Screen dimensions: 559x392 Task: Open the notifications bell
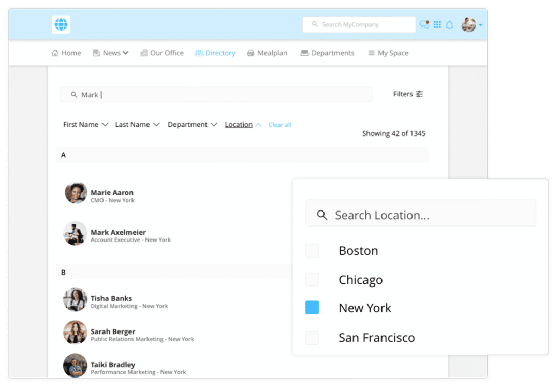click(x=450, y=24)
